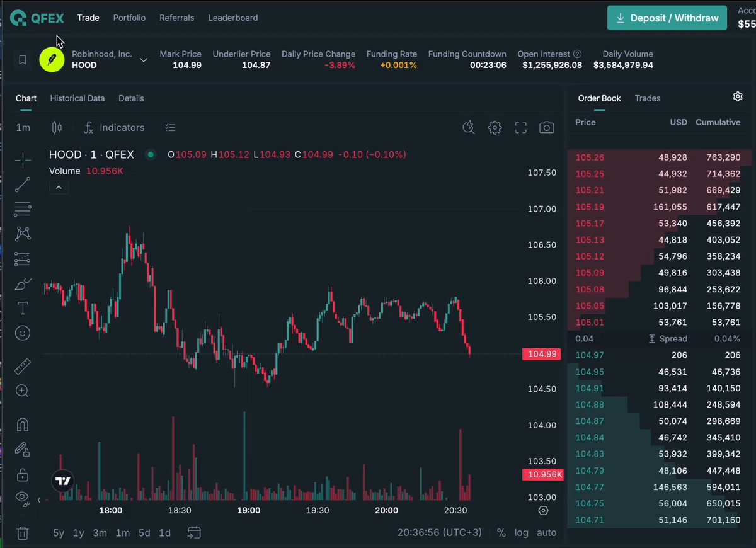This screenshot has height=548, width=756.
Task: Open the Indicators dialog
Action: [114, 128]
